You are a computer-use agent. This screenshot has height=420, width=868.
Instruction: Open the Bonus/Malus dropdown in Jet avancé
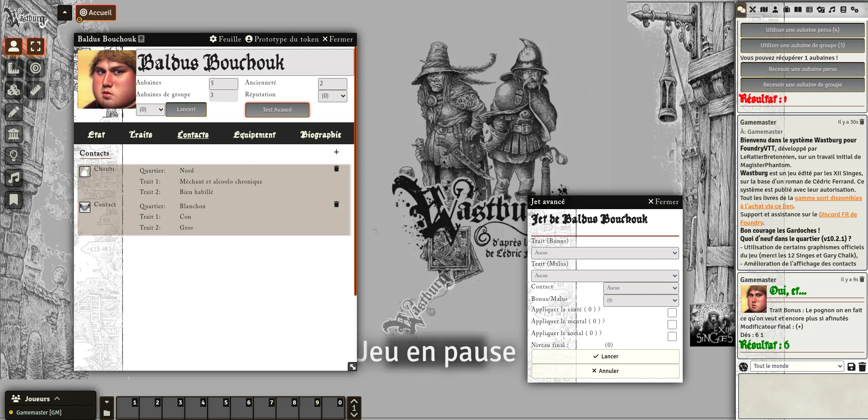pyautogui.click(x=641, y=300)
